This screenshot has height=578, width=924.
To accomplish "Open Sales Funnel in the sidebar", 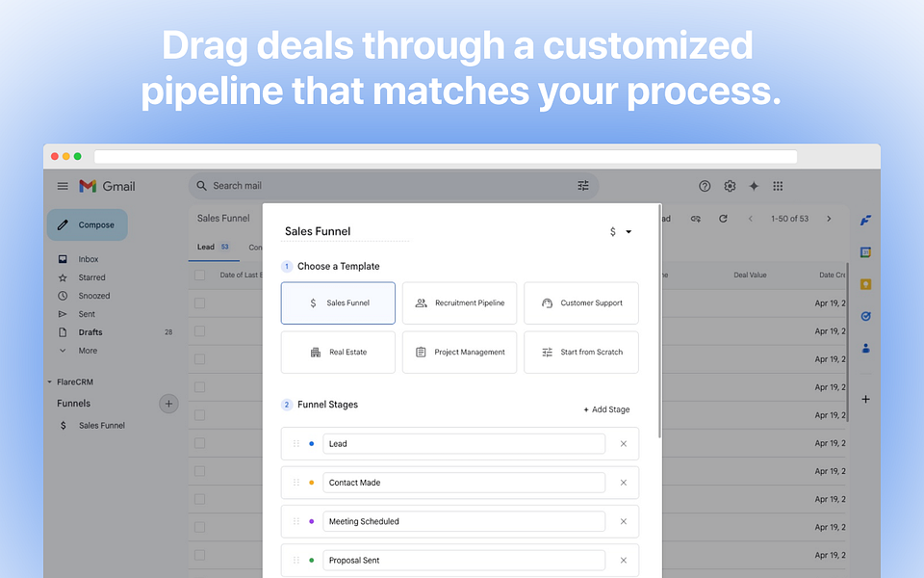I will [102, 425].
